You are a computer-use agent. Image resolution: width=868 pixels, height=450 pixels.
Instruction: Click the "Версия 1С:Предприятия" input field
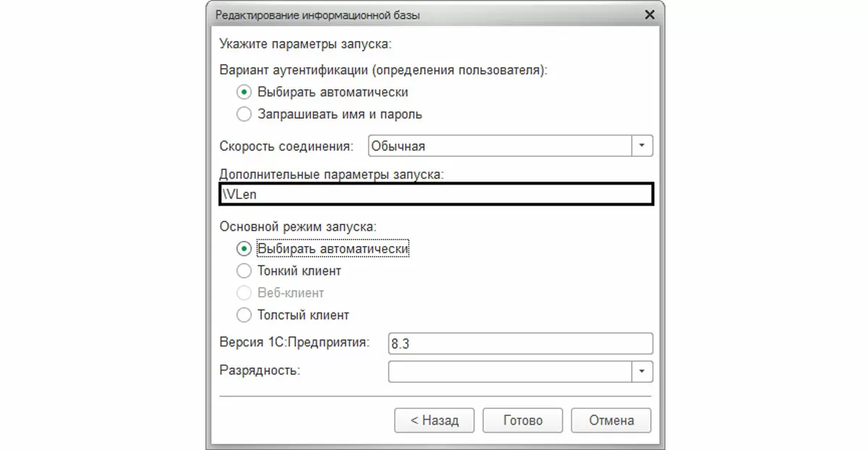click(x=519, y=344)
